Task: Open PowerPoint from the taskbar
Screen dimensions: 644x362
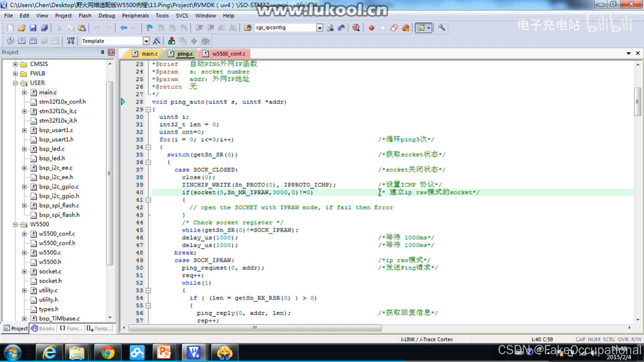Action: click(164, 352)
